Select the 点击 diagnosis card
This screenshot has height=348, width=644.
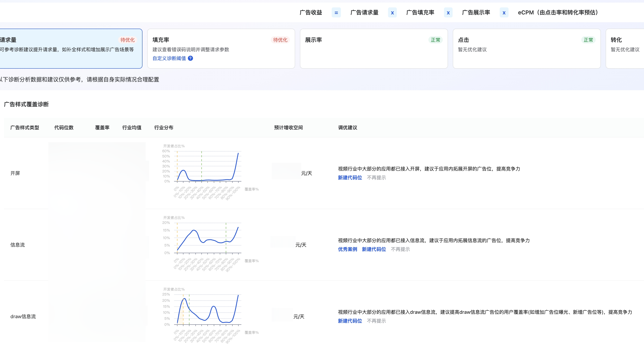pos(526,49)
